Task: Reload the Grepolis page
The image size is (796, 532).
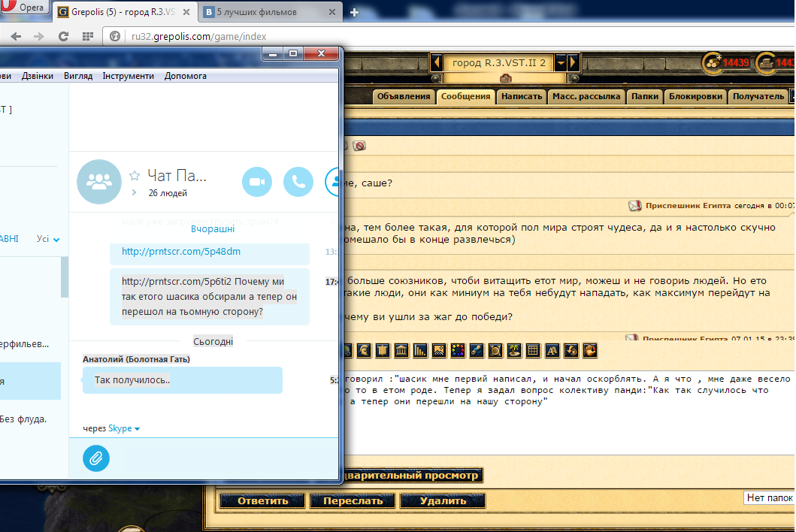Action: point(63,37)
